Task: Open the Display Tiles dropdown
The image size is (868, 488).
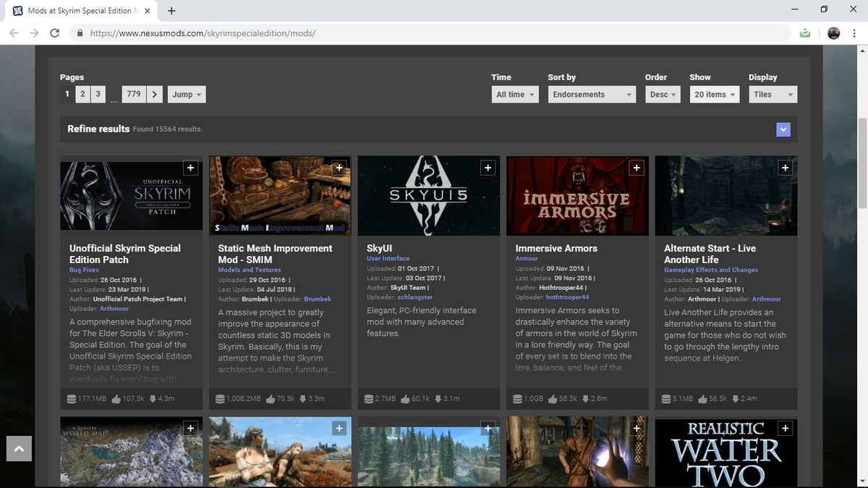Action: click(x=773, y=94)
